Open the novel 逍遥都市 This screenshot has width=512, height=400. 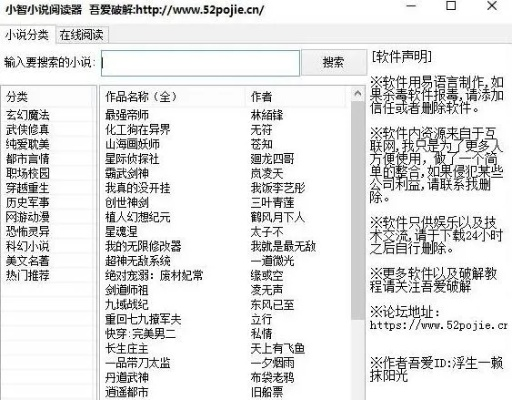(x=127, y=392)
